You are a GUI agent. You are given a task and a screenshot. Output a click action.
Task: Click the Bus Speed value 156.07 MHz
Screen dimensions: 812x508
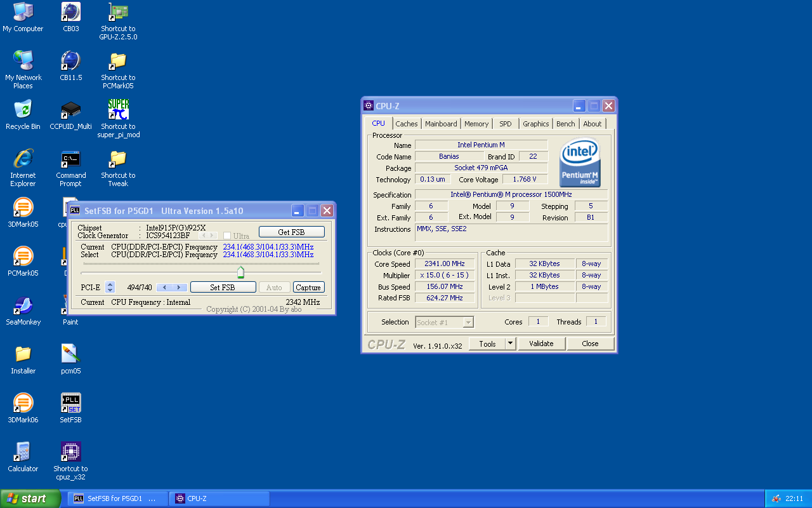click(445, 286)
